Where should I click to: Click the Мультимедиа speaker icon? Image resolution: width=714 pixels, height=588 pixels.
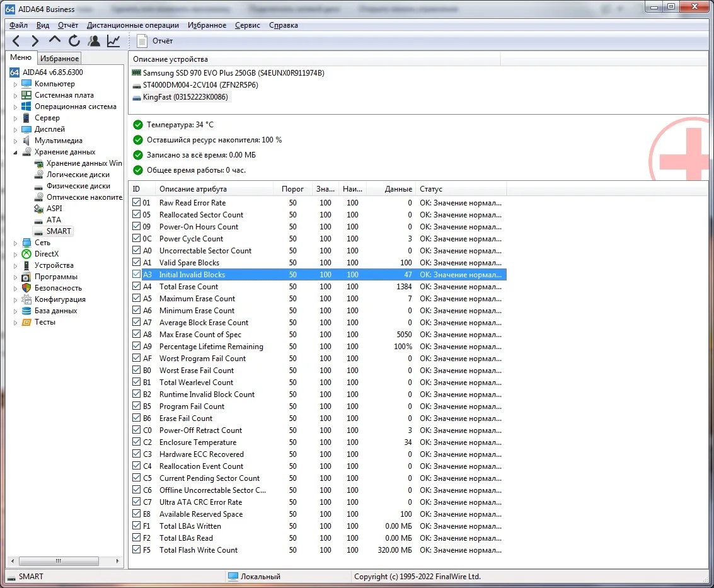[x=26, y=141]
